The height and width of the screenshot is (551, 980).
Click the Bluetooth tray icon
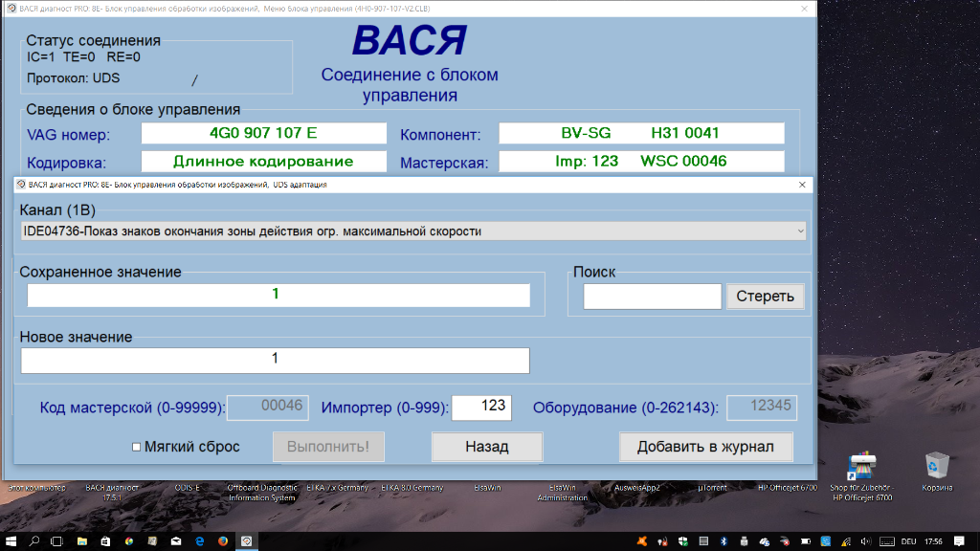click(724, 541)
